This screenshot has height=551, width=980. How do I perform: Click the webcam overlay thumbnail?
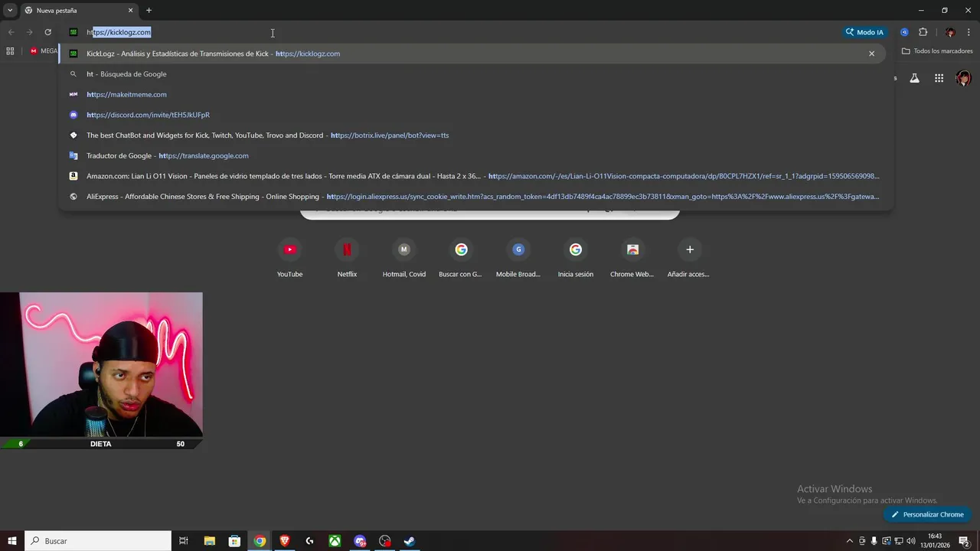pyautogui.click(x=101, y=364)
